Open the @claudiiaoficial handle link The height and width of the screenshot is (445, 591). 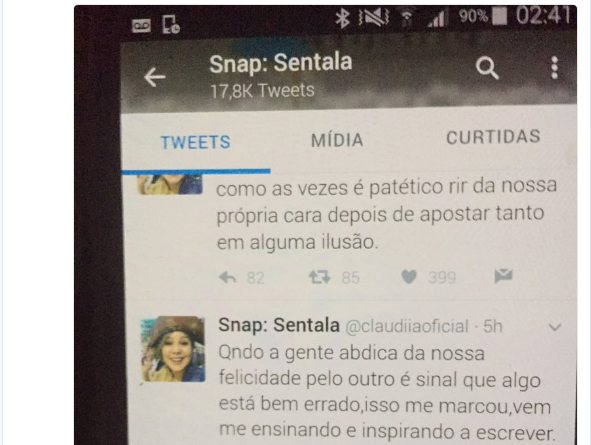point(407,327)
